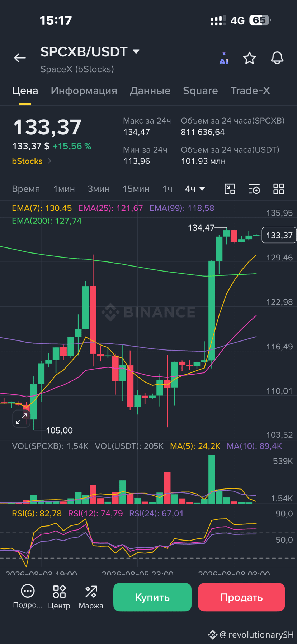This screenshot has width=297, height=644.
Task: Tap the EMA(25): 121,67 indicator label
Action: click(110, 208)
